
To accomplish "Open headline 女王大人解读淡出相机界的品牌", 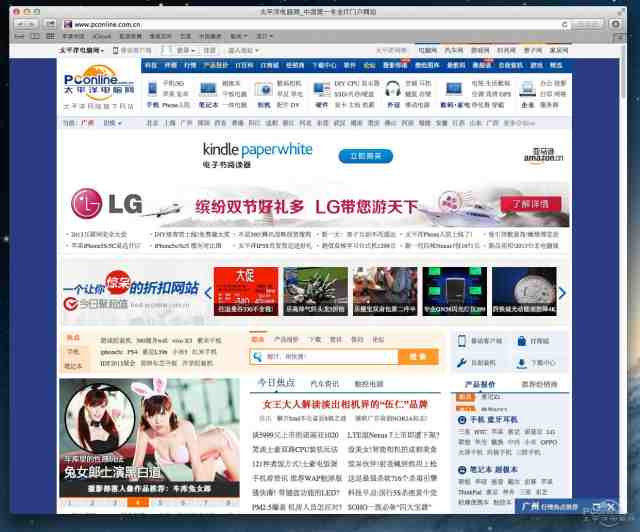I will (x=345, y=404).
